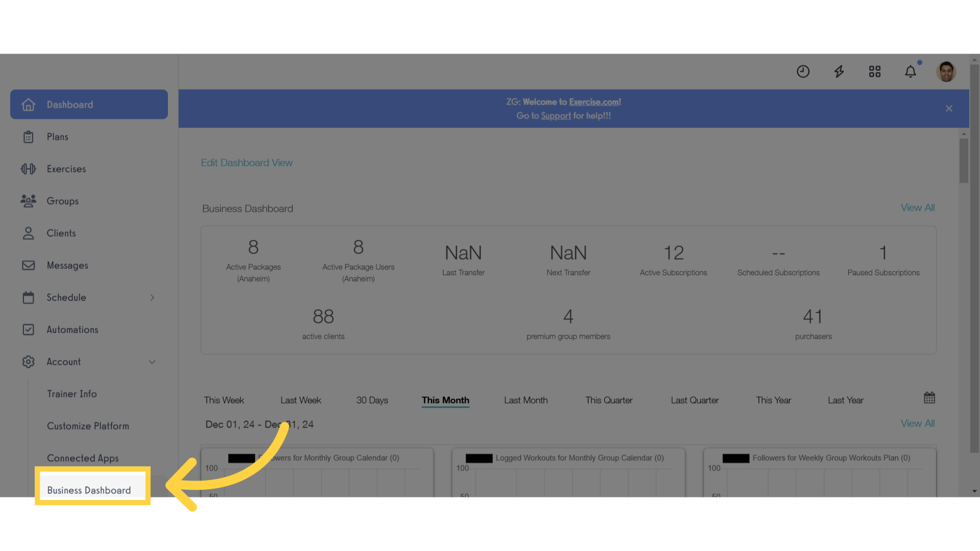Viewport: 980px width, 551px height.
Task: Click the Dashboard home icon
Action: click(x=28, y=104)
